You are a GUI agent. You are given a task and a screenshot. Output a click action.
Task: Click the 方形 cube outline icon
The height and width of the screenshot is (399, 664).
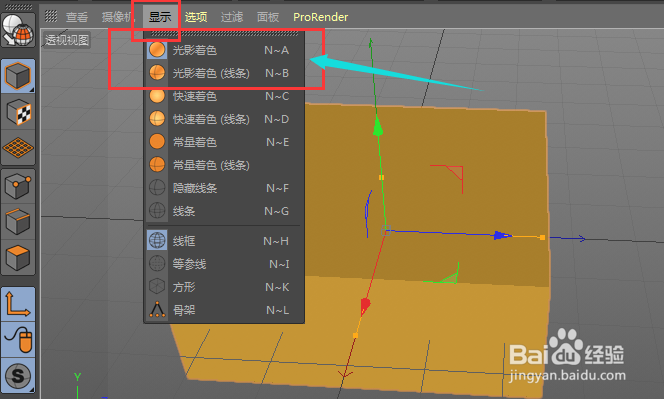(x=157, y=287)
